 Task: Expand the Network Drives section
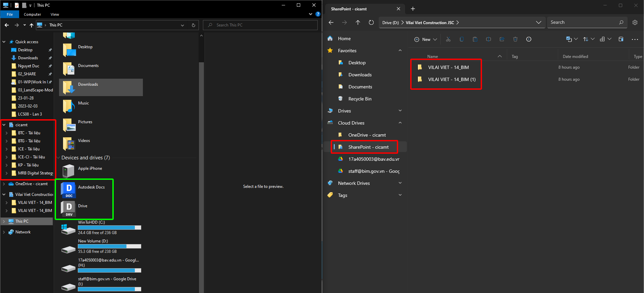point(400,183)
